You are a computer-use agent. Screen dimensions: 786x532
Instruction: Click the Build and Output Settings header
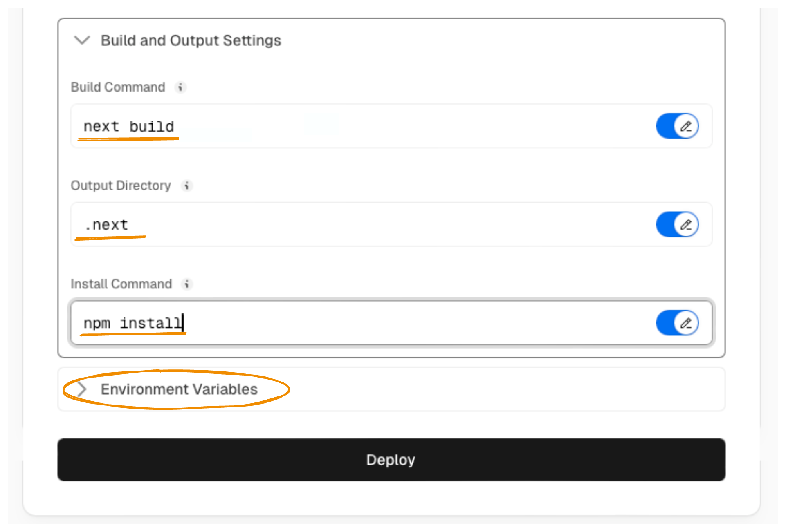click(191, 40)
